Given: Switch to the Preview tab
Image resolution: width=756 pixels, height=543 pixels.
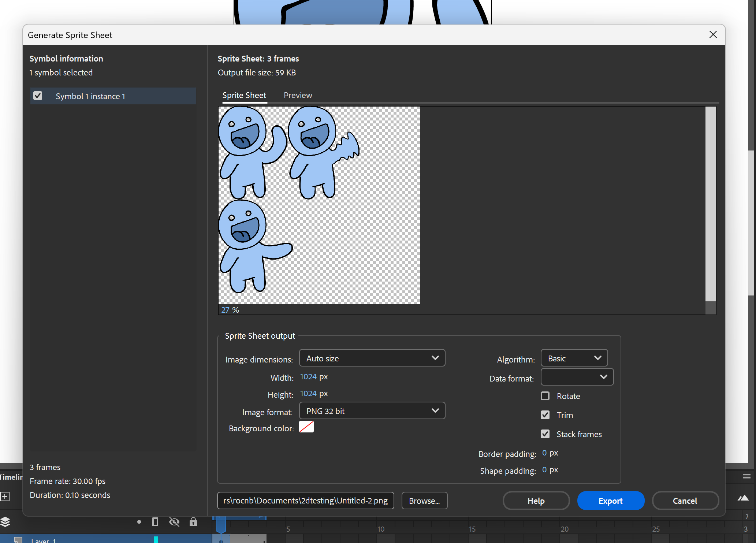Looking at the screenshot, I should coord(298,95).
